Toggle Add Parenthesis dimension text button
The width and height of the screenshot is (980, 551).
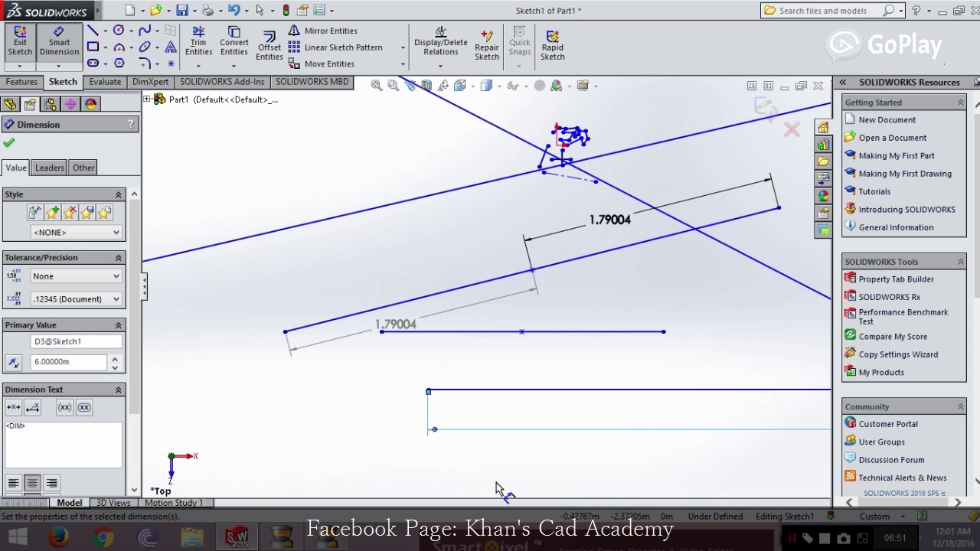pyautogui.click(x=64, y=408)
